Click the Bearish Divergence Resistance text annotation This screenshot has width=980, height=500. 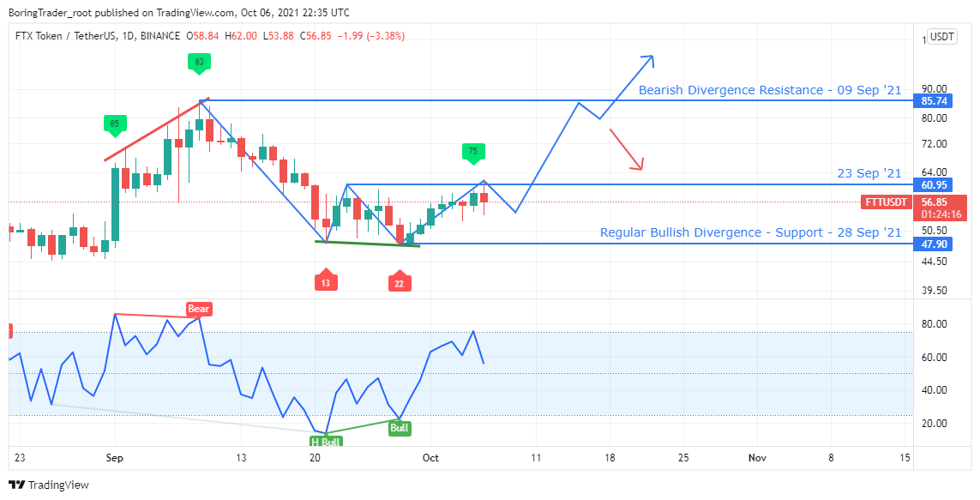[770, 90]
